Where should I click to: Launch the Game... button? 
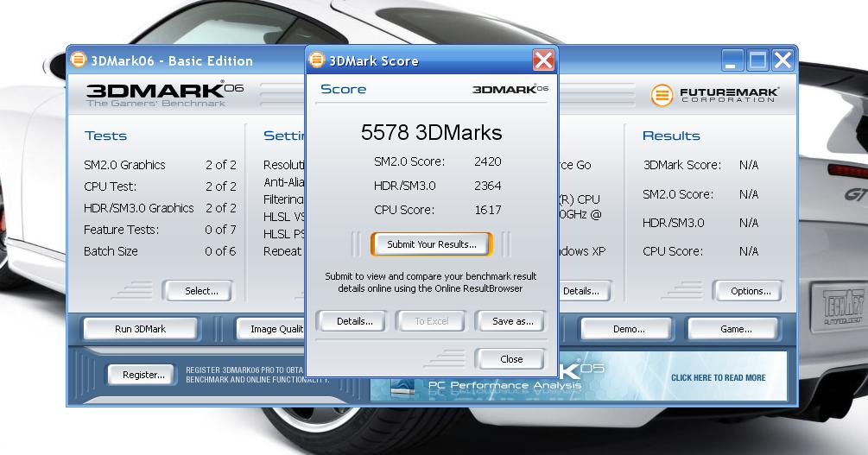point(733,329)
